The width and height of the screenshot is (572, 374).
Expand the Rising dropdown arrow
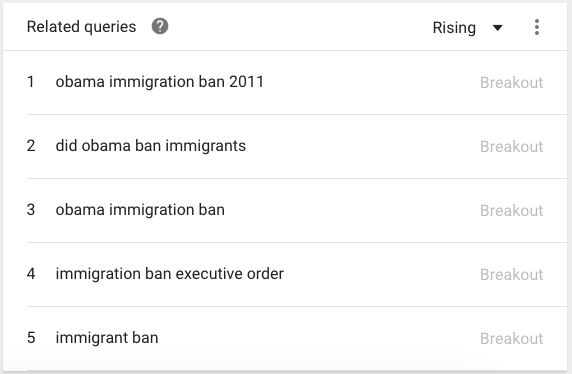(x=498, y=28)
